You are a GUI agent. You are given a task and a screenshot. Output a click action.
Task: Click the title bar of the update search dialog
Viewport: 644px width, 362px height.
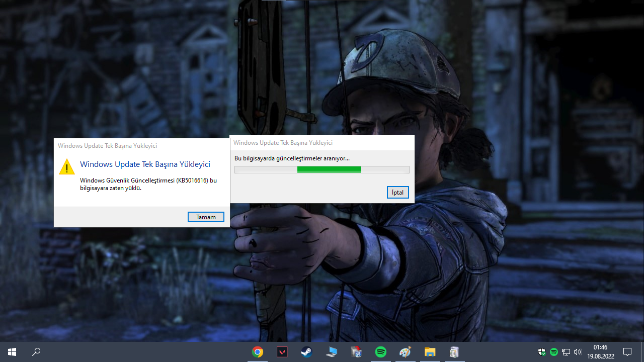point(322,143)
